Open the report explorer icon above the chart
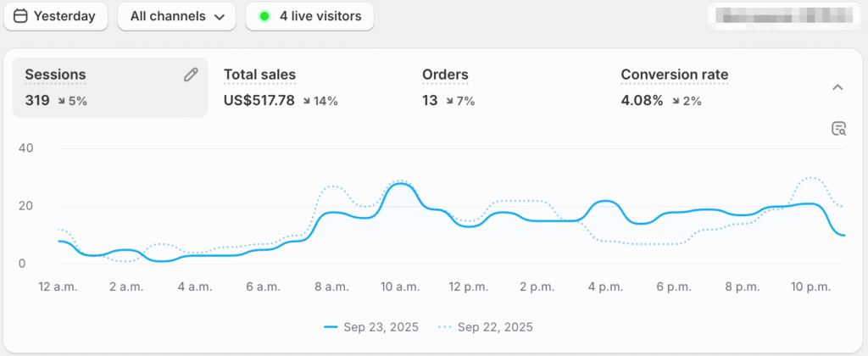This screenshot has height=356, width=868. (838, 129)
